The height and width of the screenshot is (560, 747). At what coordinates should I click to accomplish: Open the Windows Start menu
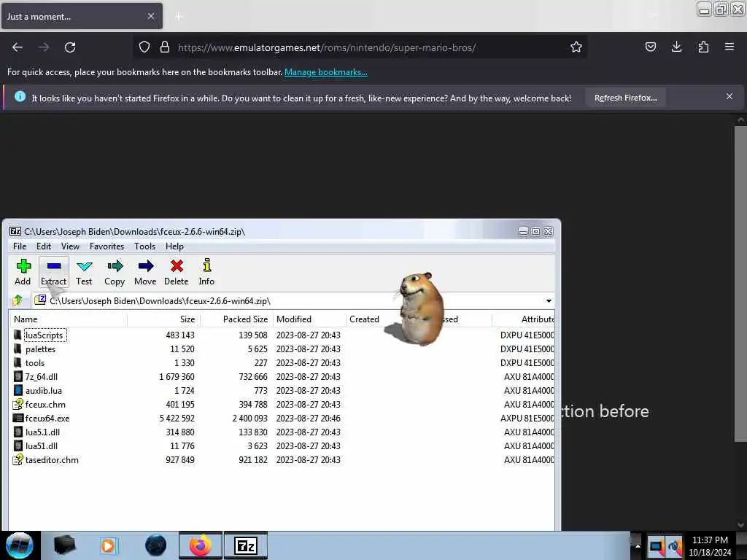pyautogui.click(x=19, y=545)
